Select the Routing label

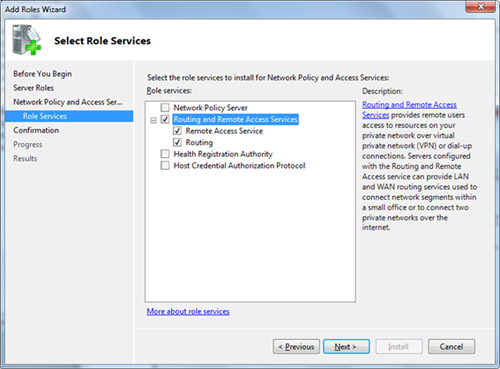point(199,143)
